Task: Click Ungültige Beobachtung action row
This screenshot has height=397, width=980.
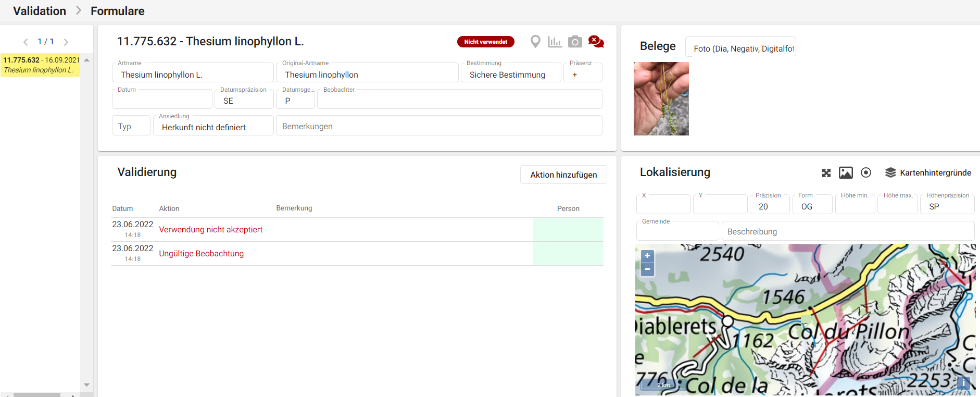Action: (x=357, y=253)
